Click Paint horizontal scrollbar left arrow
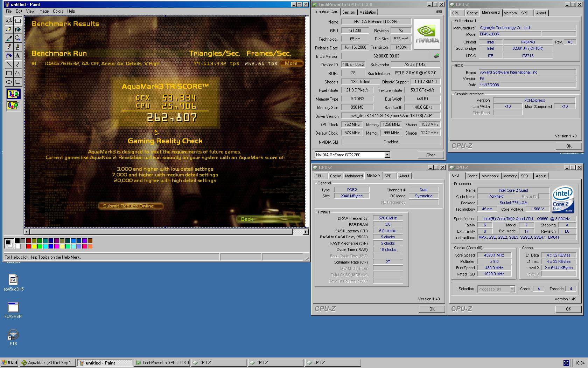Image resolution: width=588 pixels, height=368 pixels. pos(27,232)
